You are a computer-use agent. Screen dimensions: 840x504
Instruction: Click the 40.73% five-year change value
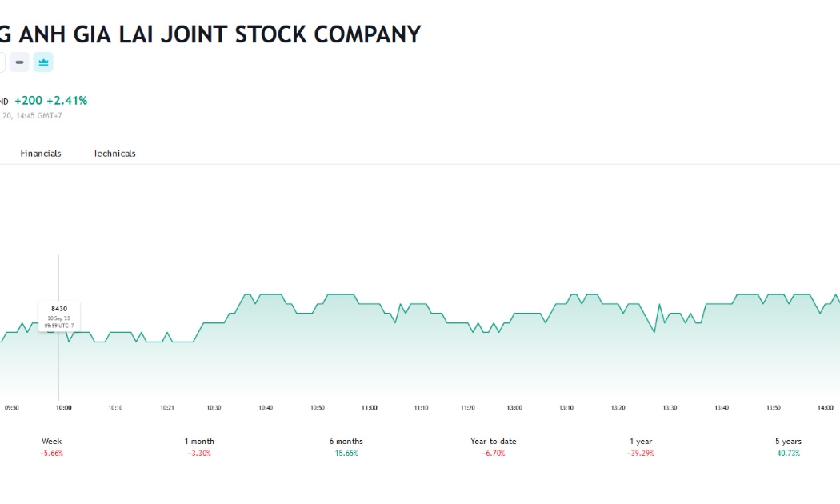click(788, 453)
